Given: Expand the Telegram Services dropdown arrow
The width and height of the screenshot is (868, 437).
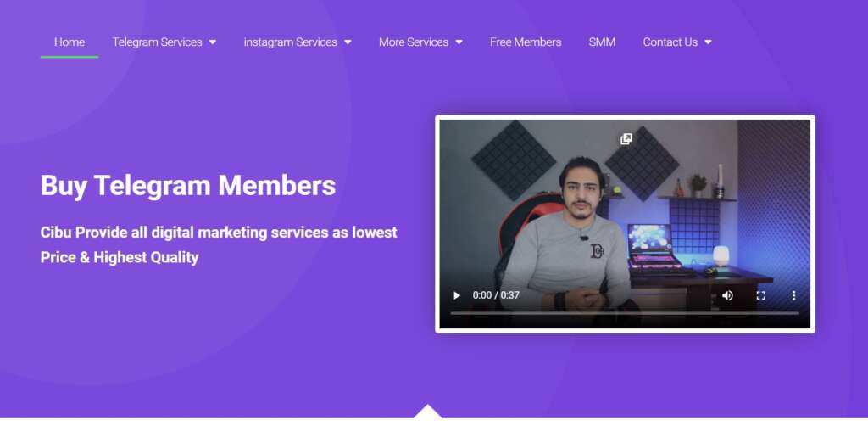Looking at the screenshot, I should [x=213, y=42].
